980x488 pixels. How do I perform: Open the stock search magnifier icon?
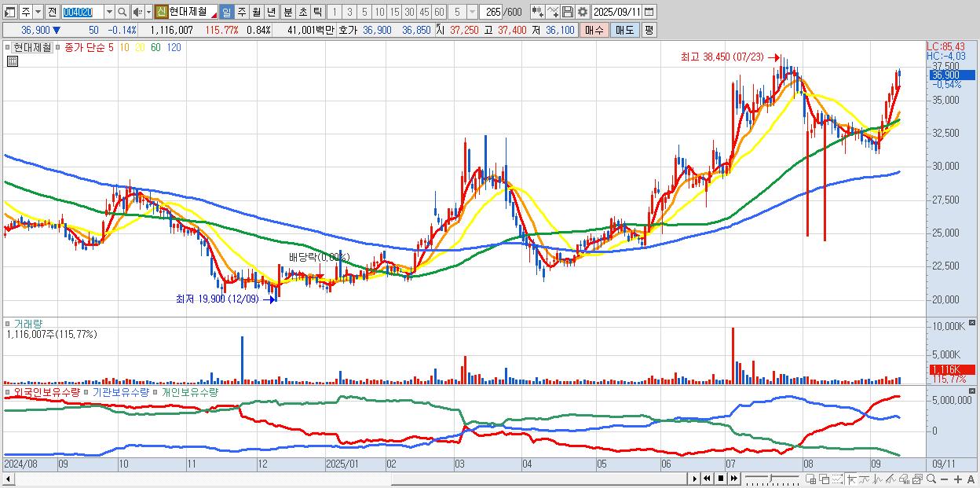122,12
